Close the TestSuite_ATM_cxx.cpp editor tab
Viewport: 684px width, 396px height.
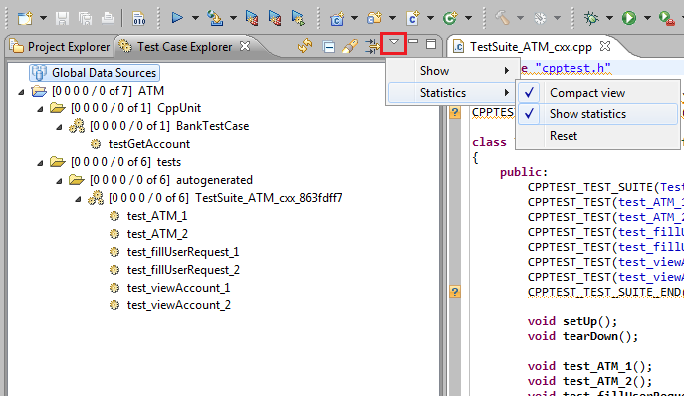(605, 46)
